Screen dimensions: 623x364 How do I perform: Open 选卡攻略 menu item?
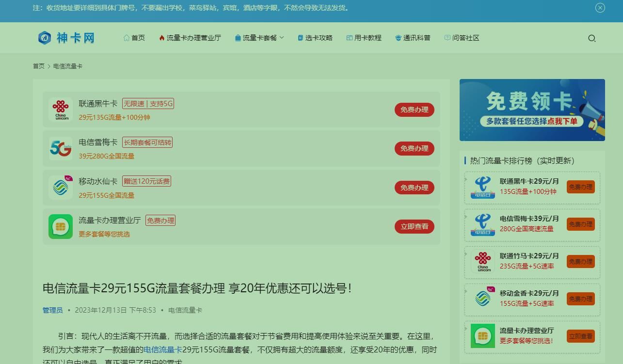pyautogui.click(x=315, y=38)
